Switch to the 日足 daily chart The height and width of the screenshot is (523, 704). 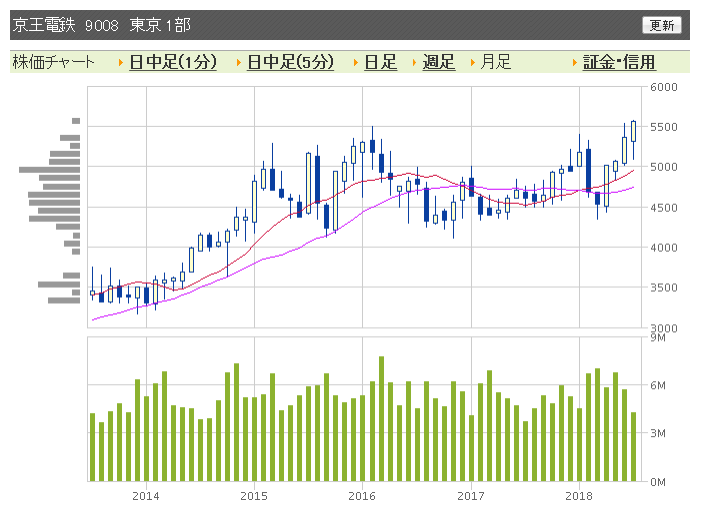(381, 62)
